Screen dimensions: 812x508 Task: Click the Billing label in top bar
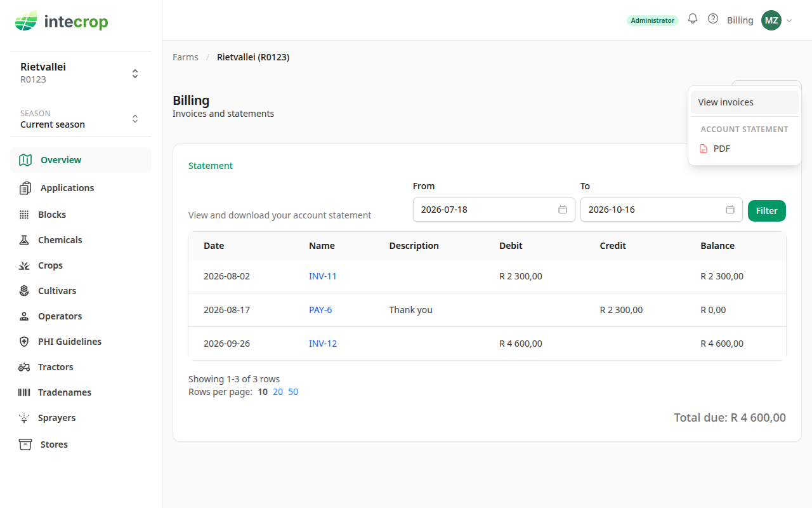pyautogui.click(x=740, y=20)
